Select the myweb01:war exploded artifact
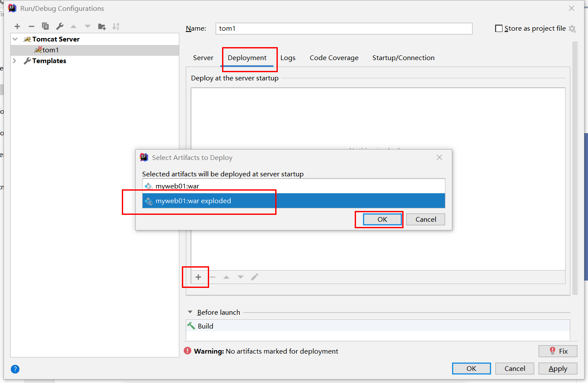588x383 pixels. click(294, 201)
